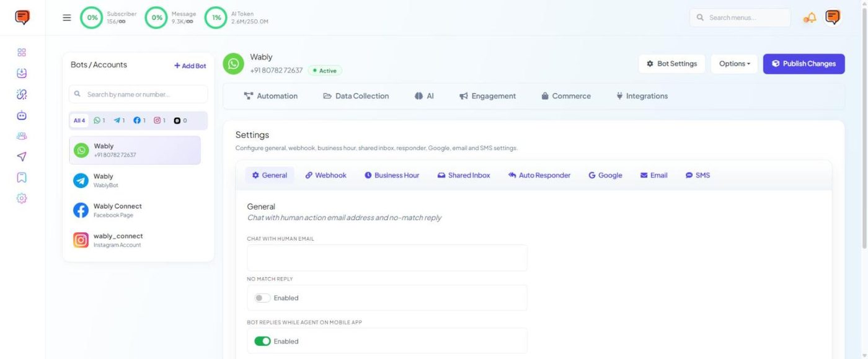The width and height of the screenshot is (868, 359).
Task: Open the AI menu
Action: tap(424, 96)
